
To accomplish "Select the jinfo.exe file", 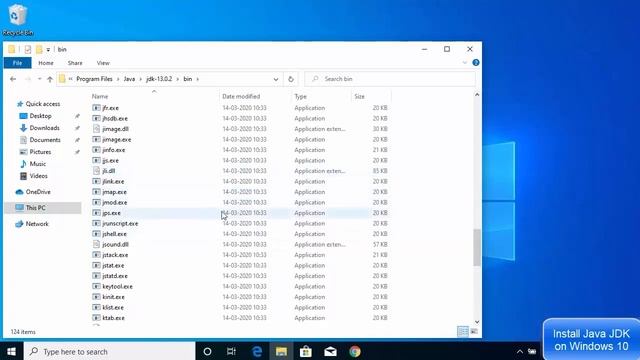I will coord(113,150).
